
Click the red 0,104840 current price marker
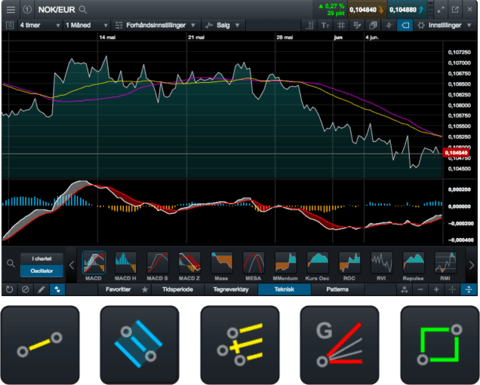(456, 153)
